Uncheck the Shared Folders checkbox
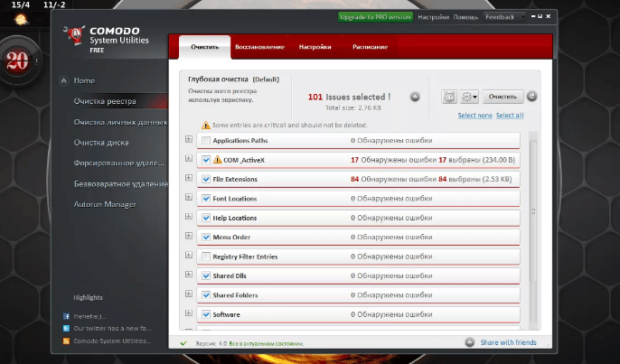This screenshot has height=364, width=620. [206, 295]
